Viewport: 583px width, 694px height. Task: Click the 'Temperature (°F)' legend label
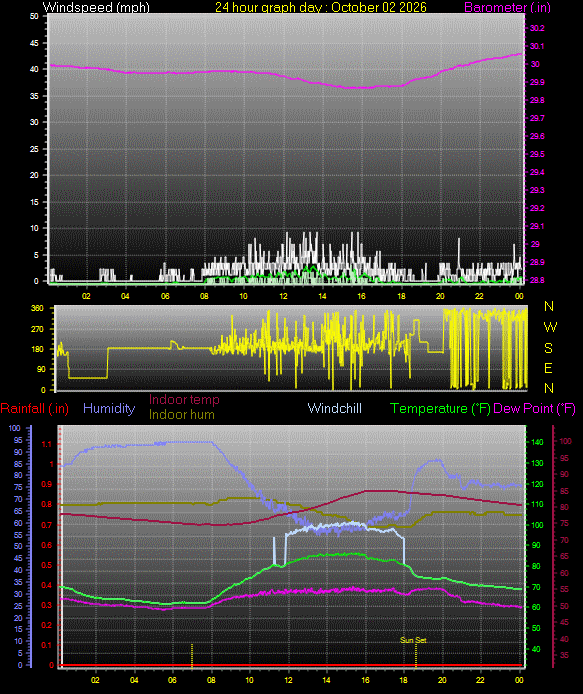[440, 408]
